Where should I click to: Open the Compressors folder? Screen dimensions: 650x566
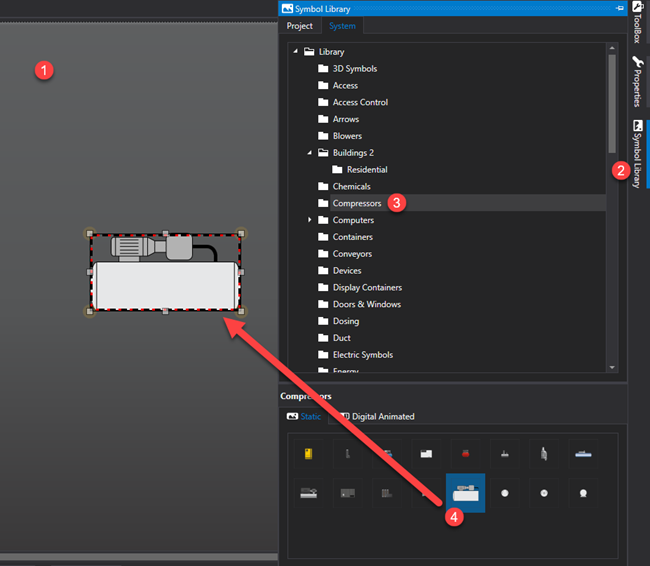coord(357,203)
